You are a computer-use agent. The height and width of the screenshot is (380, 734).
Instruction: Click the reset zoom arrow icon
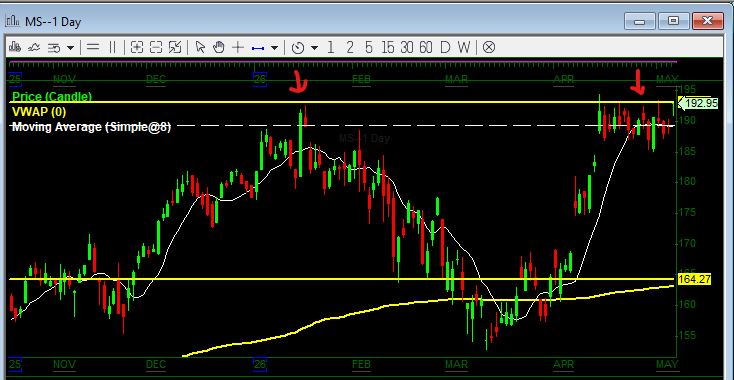175,47
